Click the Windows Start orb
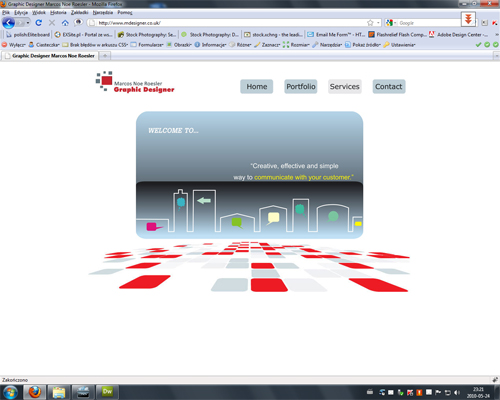Viewport: 500px width, 400px height. 11,392
